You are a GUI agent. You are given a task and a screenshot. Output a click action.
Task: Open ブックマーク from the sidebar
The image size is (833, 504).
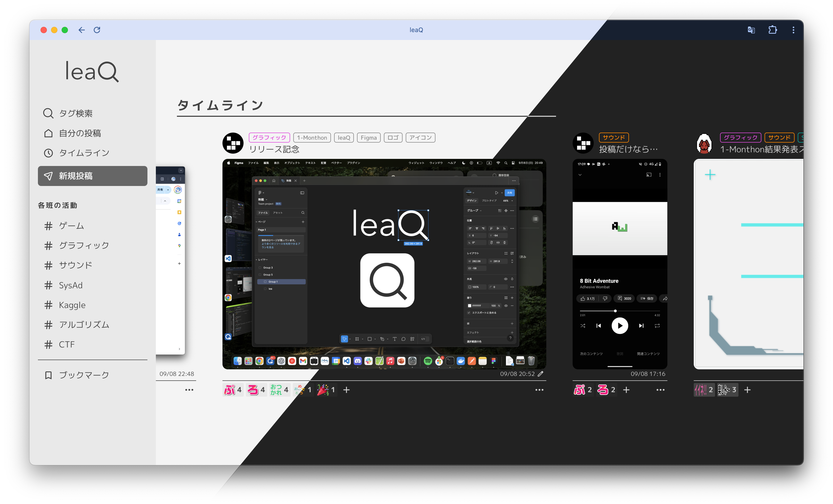coord(83,374)
